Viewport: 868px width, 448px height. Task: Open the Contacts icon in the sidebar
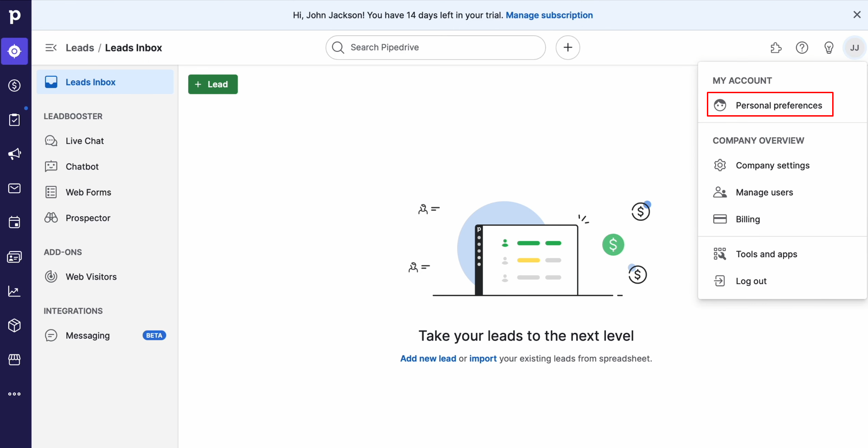point(14,257)
